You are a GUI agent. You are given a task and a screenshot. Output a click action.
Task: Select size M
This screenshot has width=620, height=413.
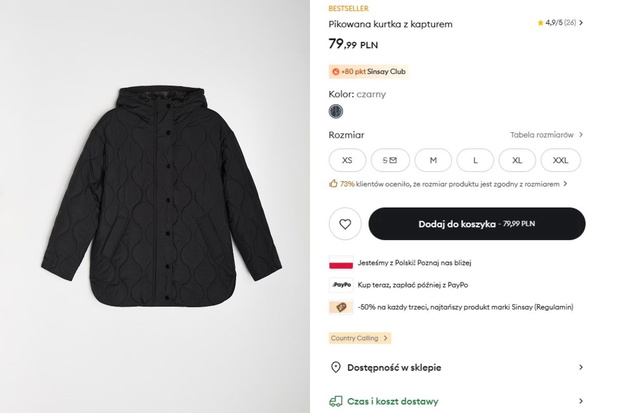(433, 160)
